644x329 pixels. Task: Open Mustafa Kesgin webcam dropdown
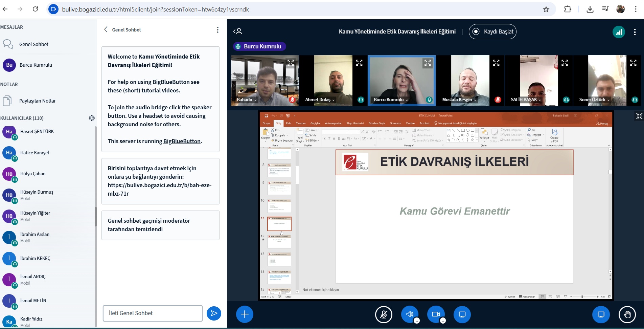459,100
